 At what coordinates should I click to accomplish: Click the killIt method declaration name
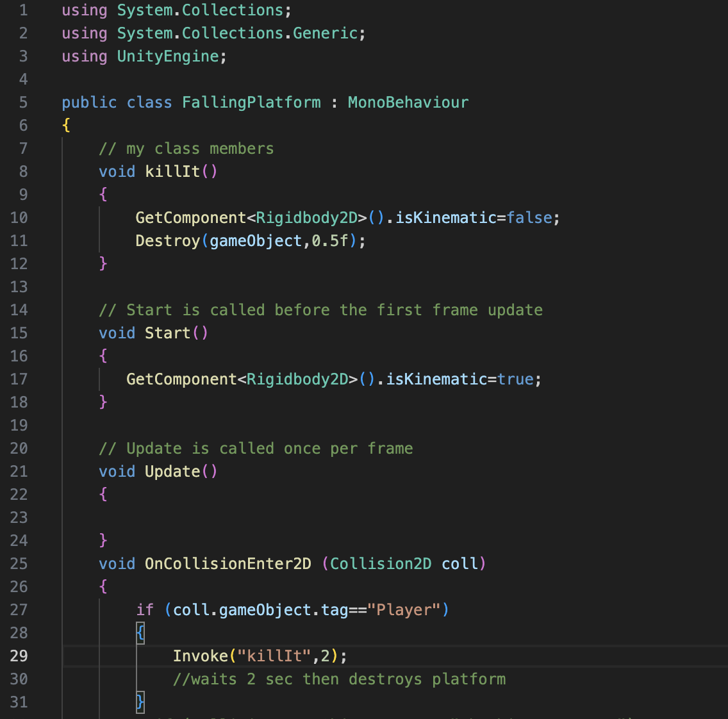pyautogui.click(x=172, y=172)
